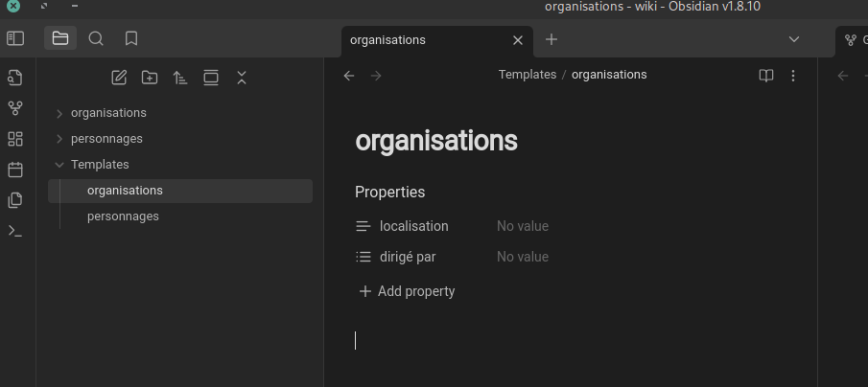Open a new tab with plus button
The height and width of the screenshot is (387, 868).
pos(551,39)
